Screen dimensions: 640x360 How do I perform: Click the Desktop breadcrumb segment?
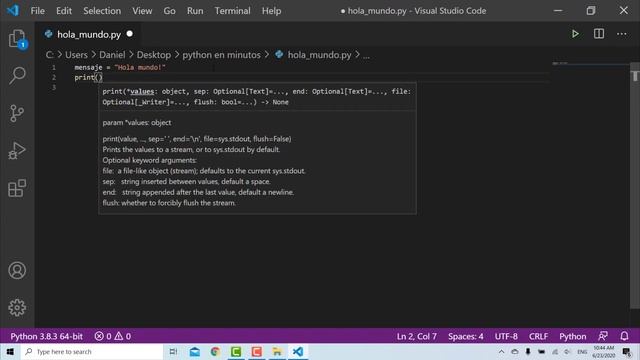[153, 55]
